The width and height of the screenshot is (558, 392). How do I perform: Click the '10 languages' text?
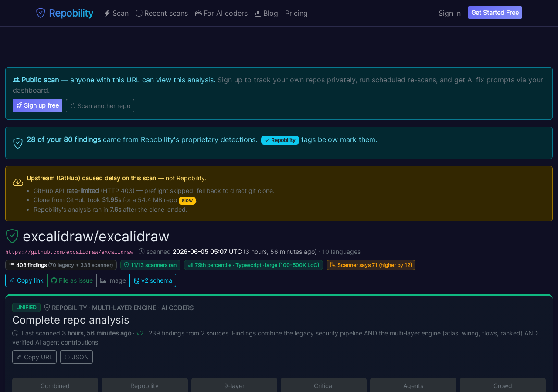(341, 252)
